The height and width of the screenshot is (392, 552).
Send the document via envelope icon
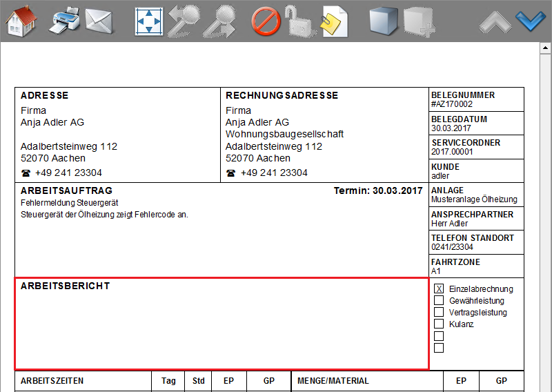[x=99, y=21]
